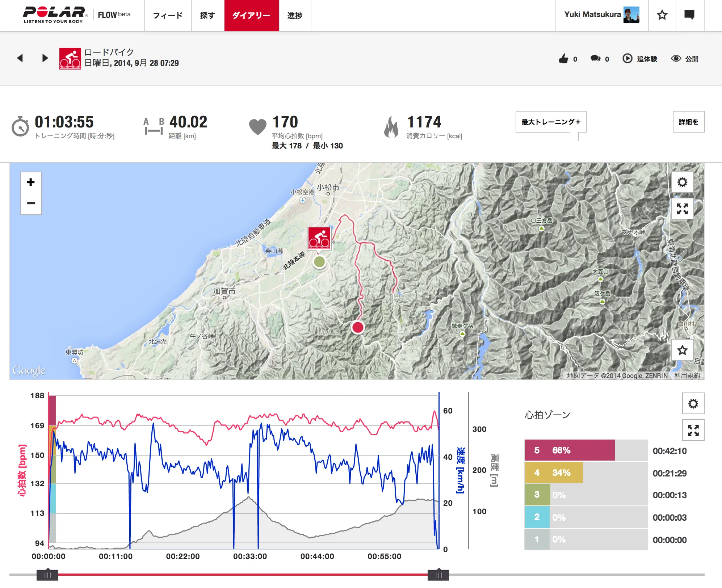Open the notifications speech bubble icon
The height and width of the screenshot is (588, 722).
[x=689, y=15]
